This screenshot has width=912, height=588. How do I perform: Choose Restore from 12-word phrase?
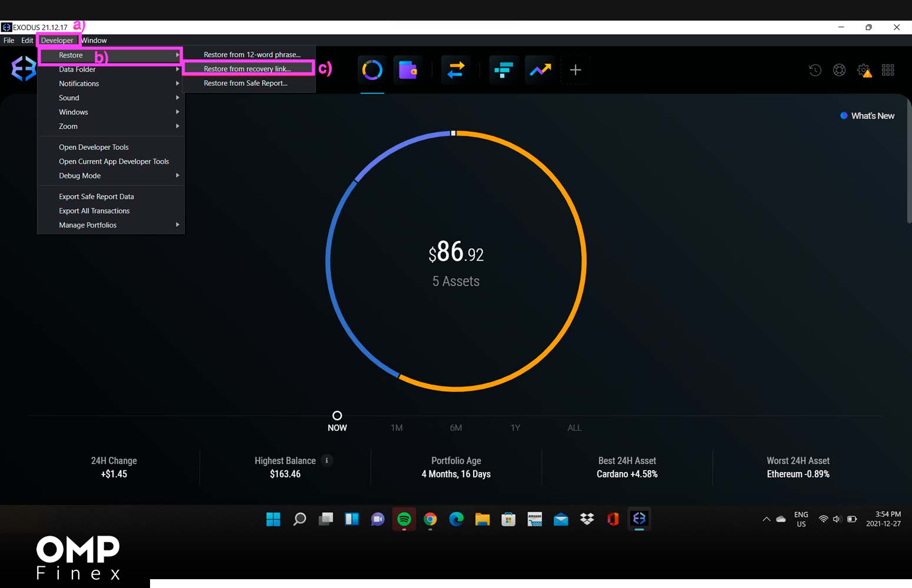[x=249, y=55]
